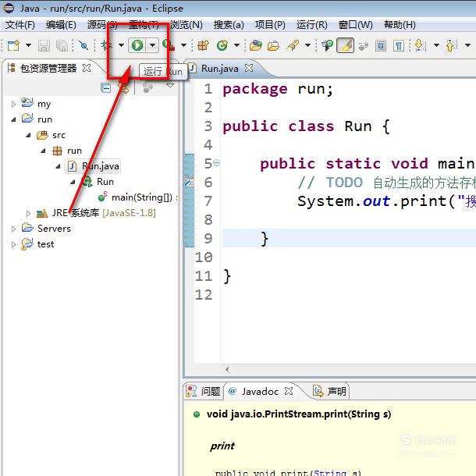This screenshot has width=476, height=476.
Task: Click the Search flashlight icon
Action: coord(293,45)
